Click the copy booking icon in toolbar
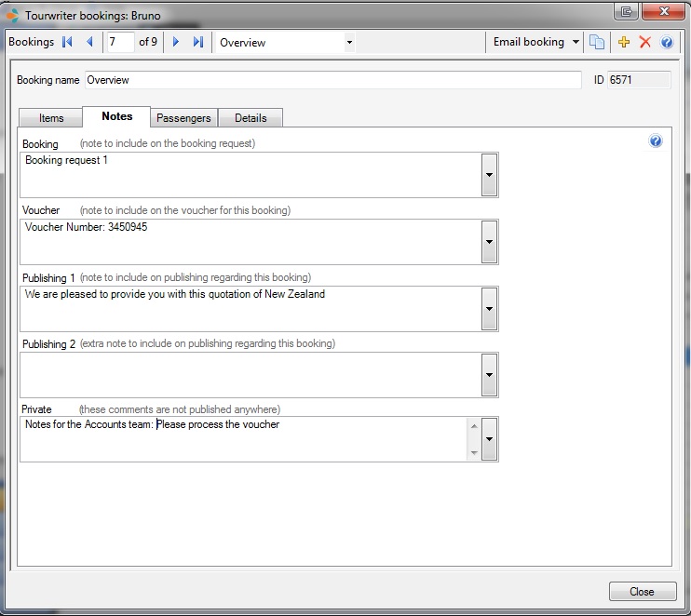Screen dimensions: 691x616 click(x=597, y=43)
